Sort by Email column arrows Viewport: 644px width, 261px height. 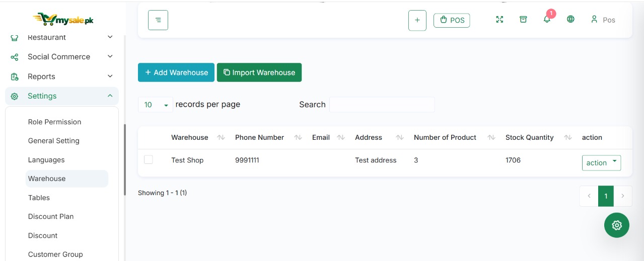coord(341,137)
